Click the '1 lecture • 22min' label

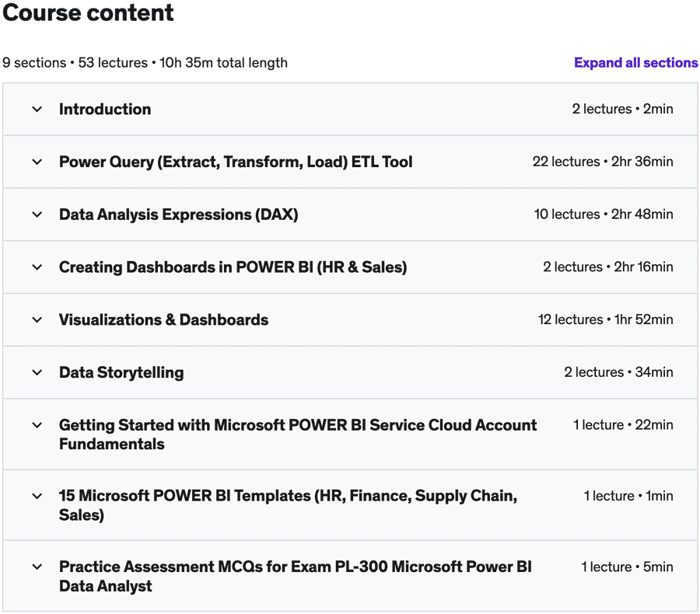pyautogui.click(x=623, y=425)
